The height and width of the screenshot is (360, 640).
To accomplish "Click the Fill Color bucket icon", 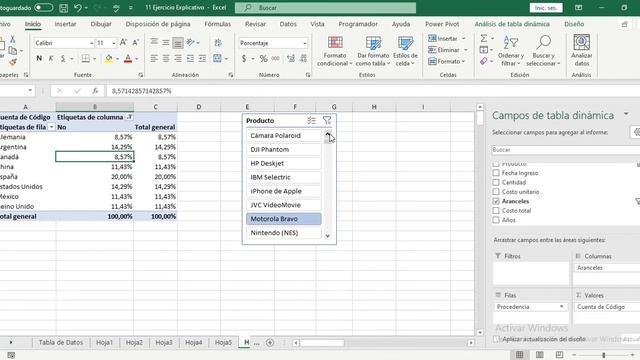I will click(x=109, y=59).
